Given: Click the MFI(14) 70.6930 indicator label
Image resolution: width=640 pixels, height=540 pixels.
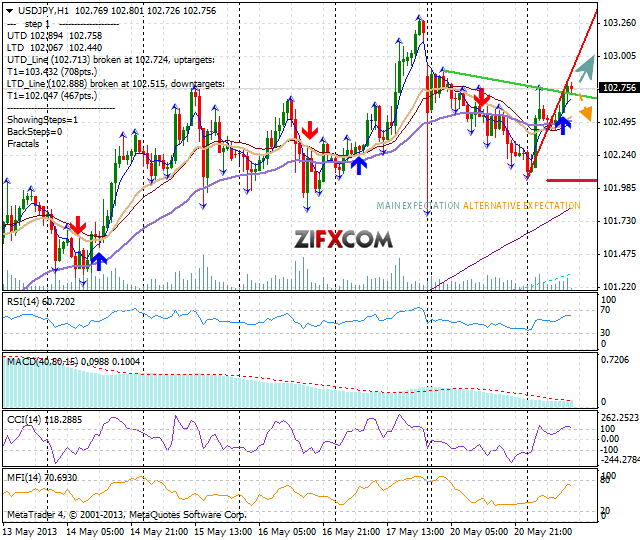Looking at the screenshot, I should [42, 478].
